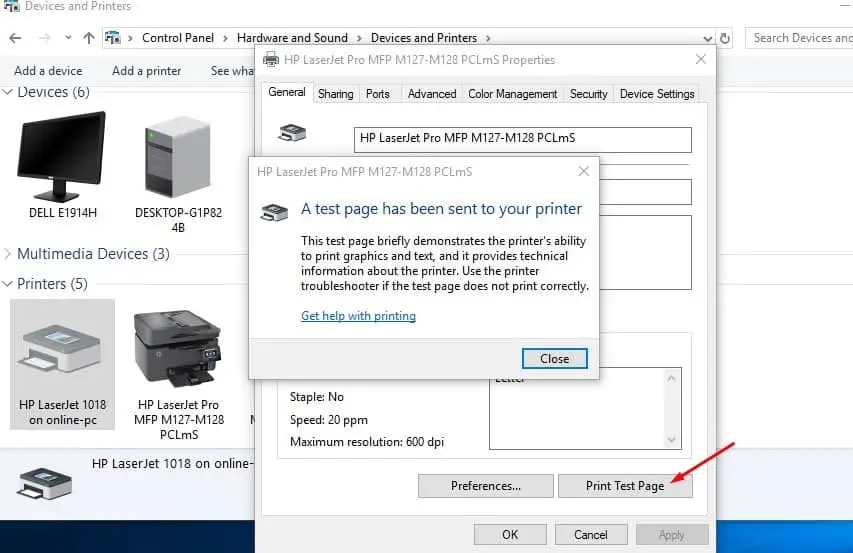Collapse the Printers (5) group
This screenshot has height=553, width=853.
click(8, 283)
